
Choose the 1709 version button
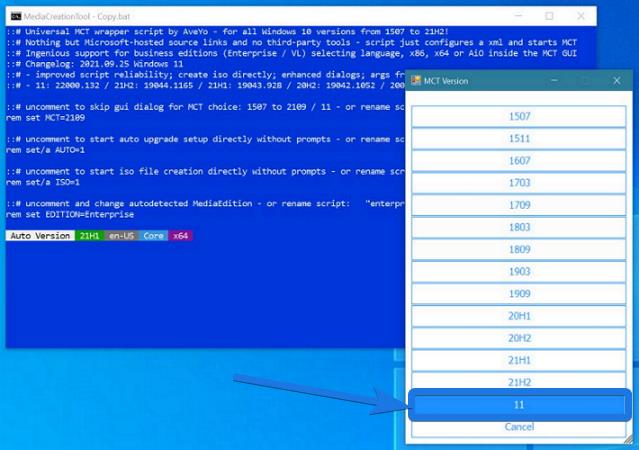(x=519, y=205)
